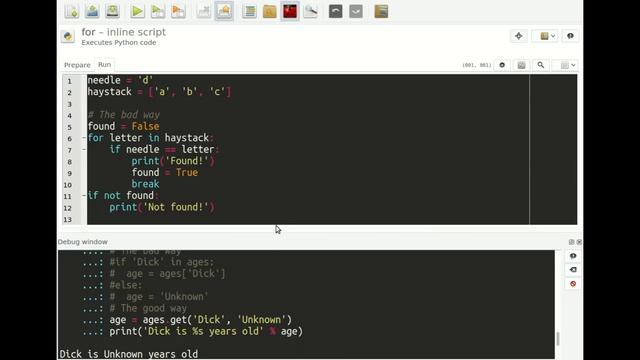Open help icon in debug window
The height and width of the screenshot is (360, 640).
[x=573, y=256]
